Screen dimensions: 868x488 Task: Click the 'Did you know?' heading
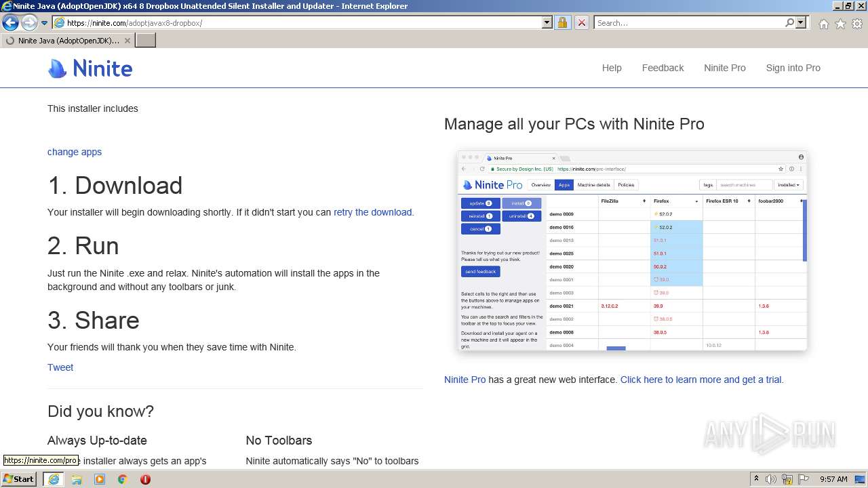point(100,411)
